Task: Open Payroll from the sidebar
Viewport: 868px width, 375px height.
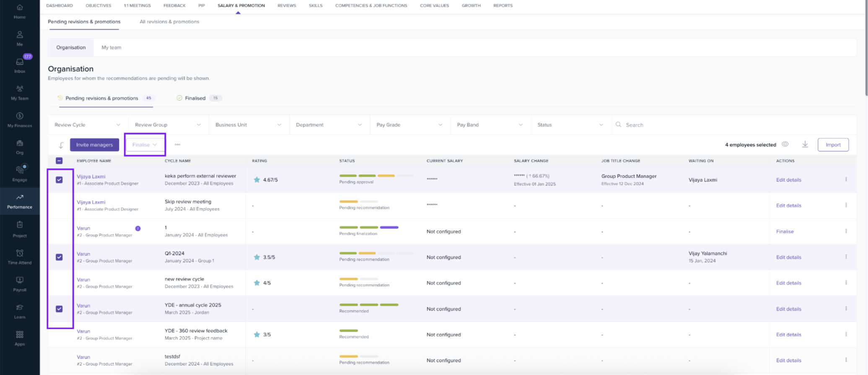Action: click(20, 284)
